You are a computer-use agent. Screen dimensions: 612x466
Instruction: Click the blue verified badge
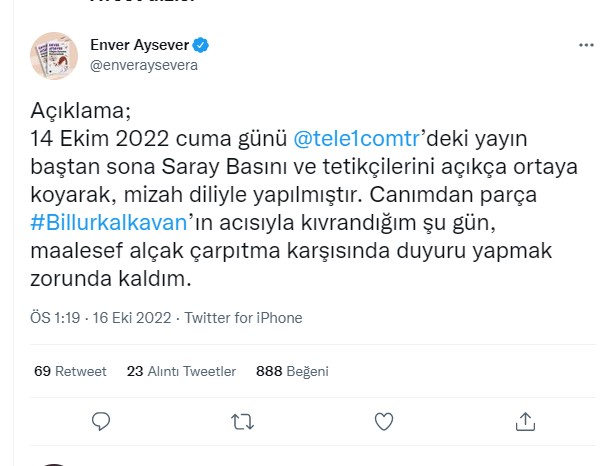tap(201, 46)
